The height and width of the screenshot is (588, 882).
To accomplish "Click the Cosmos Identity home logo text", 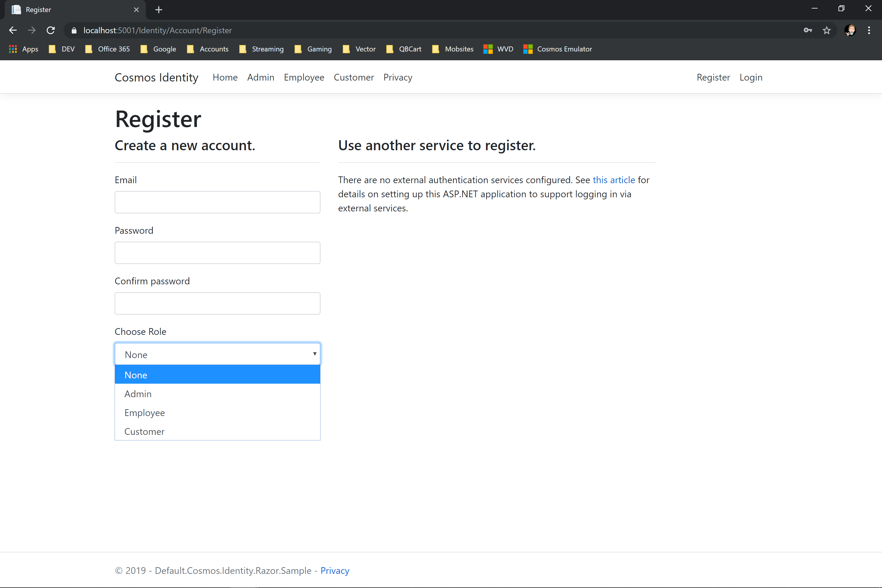I will tap(156, 77).
